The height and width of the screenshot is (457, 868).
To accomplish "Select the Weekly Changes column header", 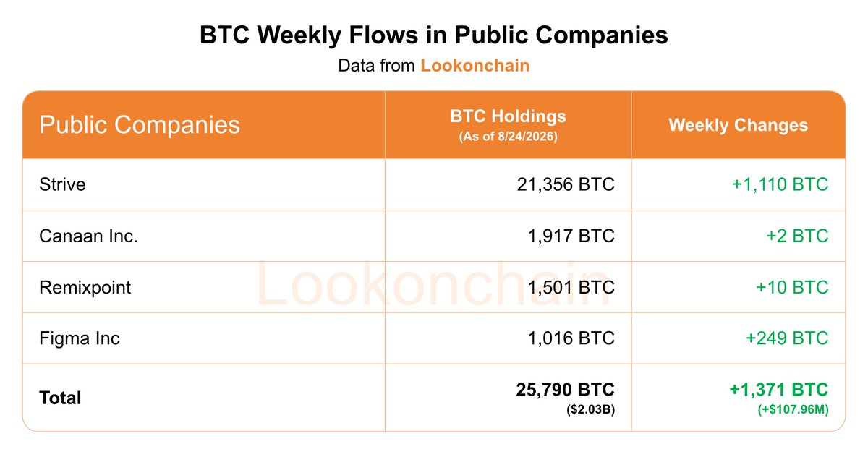I will click(x=738, y=125).
